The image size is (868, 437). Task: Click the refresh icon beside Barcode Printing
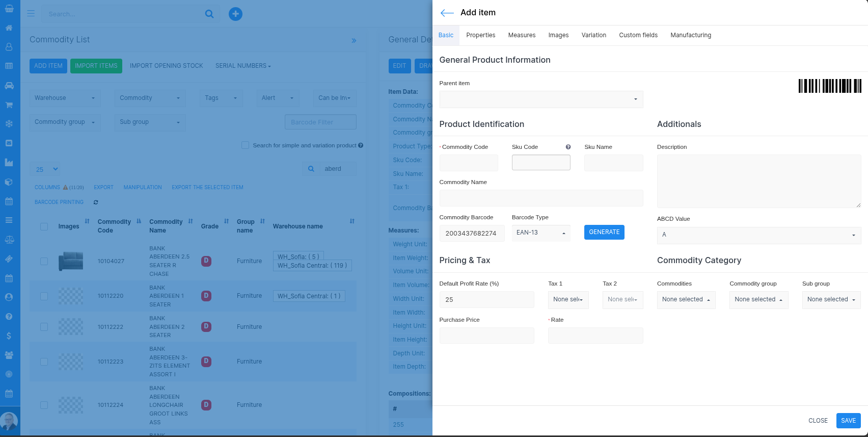(x=96, y=202)
